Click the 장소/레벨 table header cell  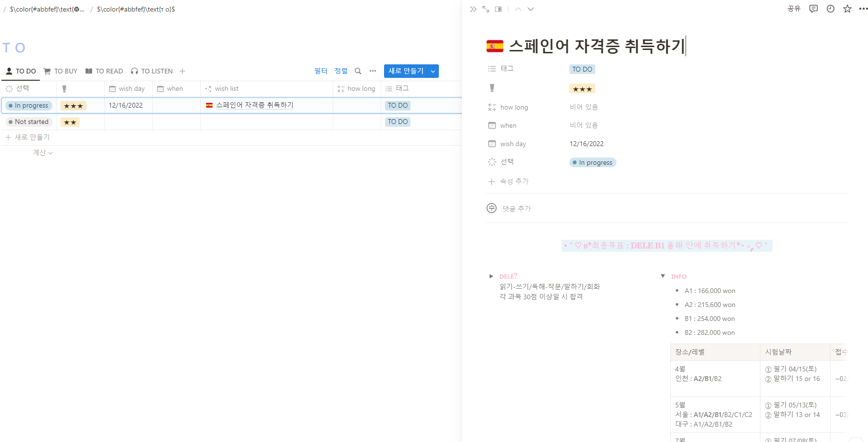715,352
